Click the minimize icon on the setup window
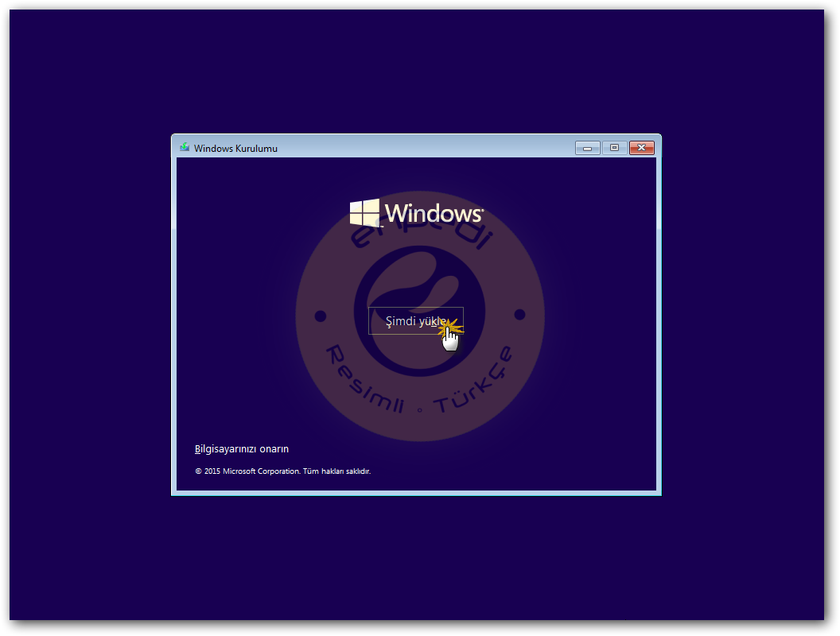840x636 pixels. (587, 148)
